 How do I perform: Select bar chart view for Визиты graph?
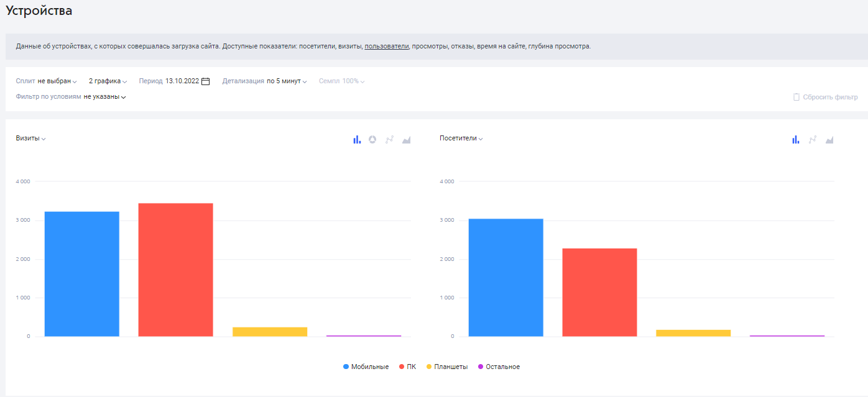357,140
